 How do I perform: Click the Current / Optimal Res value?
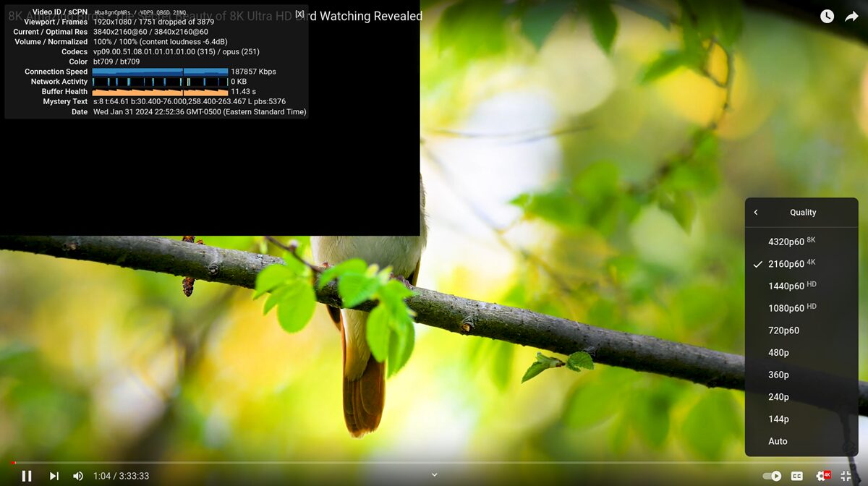point(150,32)
